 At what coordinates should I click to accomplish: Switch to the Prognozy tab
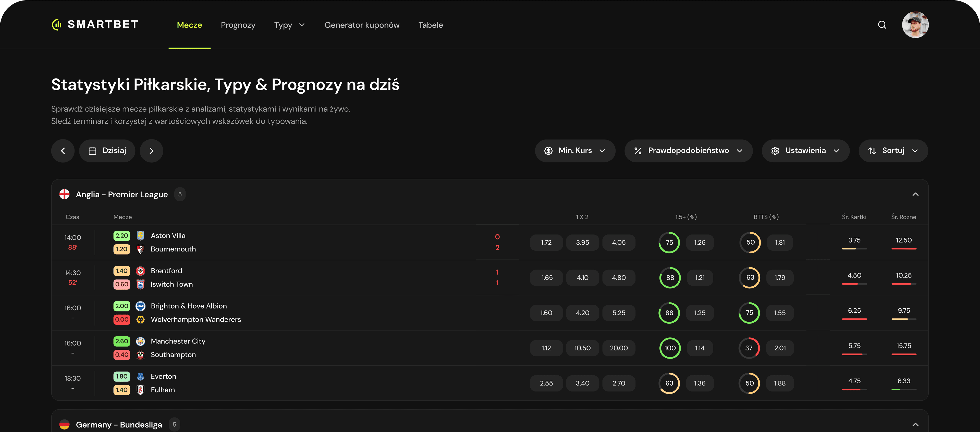(x=238, y=25)
